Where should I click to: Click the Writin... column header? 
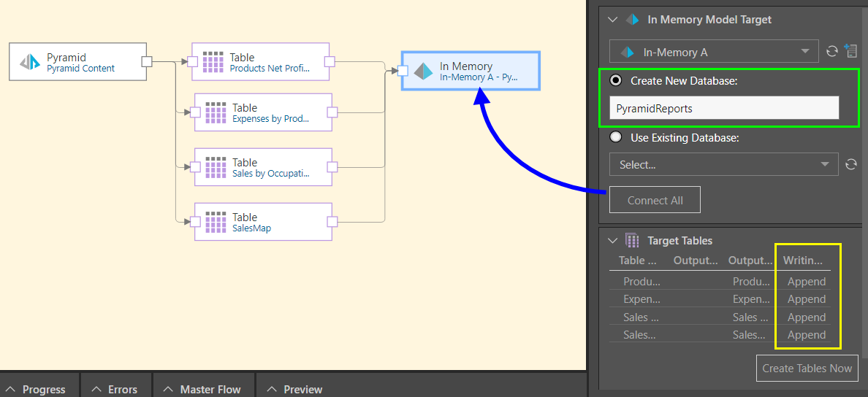803,261
